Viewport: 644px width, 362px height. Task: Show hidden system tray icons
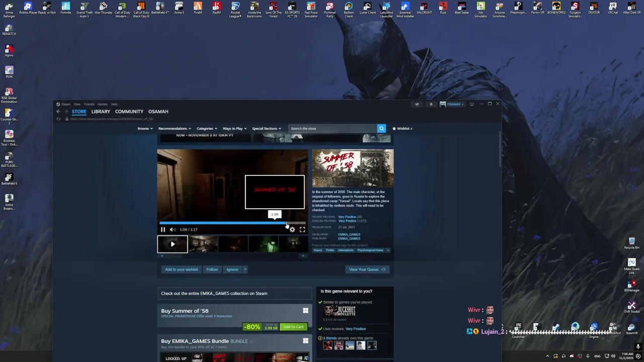coord(547,356)
